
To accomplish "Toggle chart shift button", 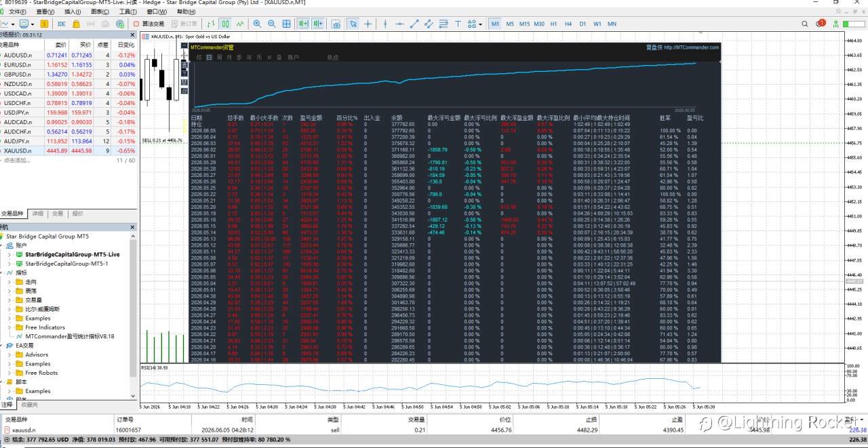I will coord(318,24).
